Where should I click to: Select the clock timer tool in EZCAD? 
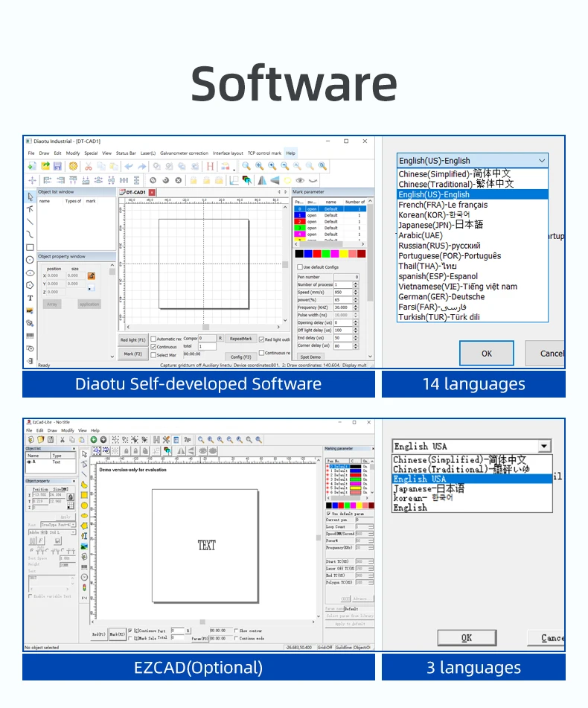(84, 577)
